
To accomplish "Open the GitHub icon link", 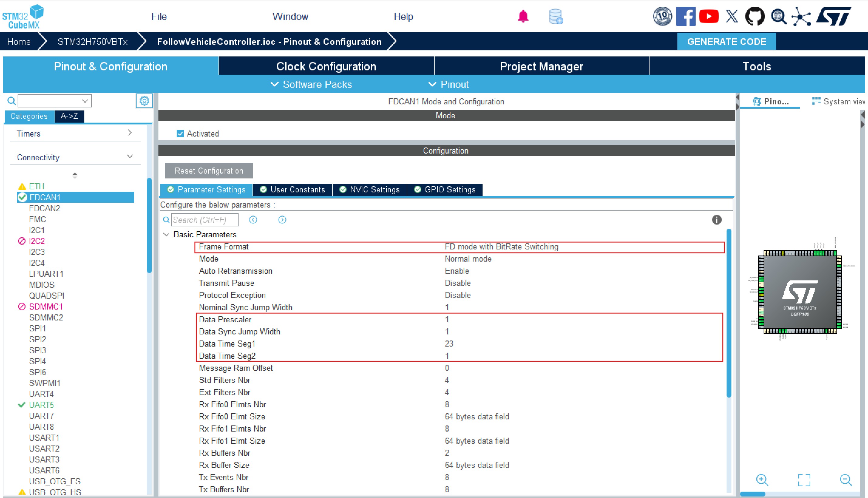I will pos(754,16).
